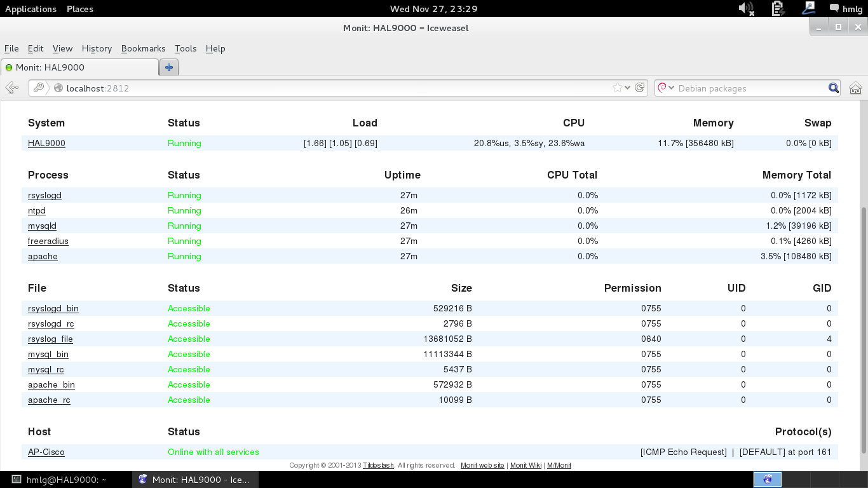
Task: Click the Monit Wiki footer link
Action: point(526,465)
